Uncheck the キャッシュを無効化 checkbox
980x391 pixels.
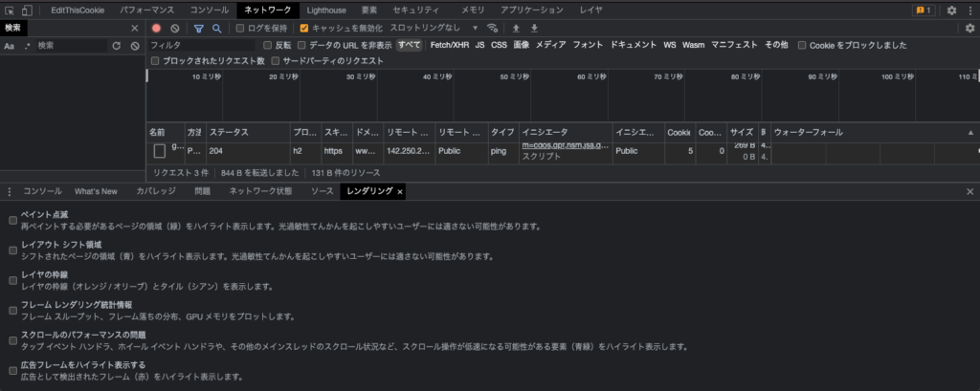pos(304,28)
